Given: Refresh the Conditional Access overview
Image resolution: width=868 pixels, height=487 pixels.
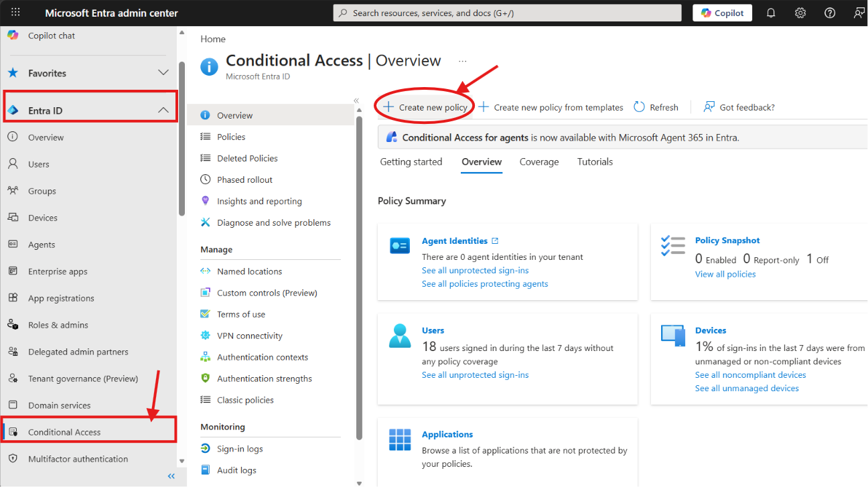Looking at the screenshot, I should 656,107.
